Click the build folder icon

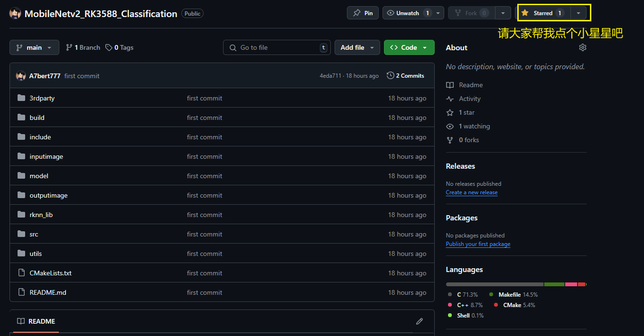pyautogui.click(x=21, y=118)
